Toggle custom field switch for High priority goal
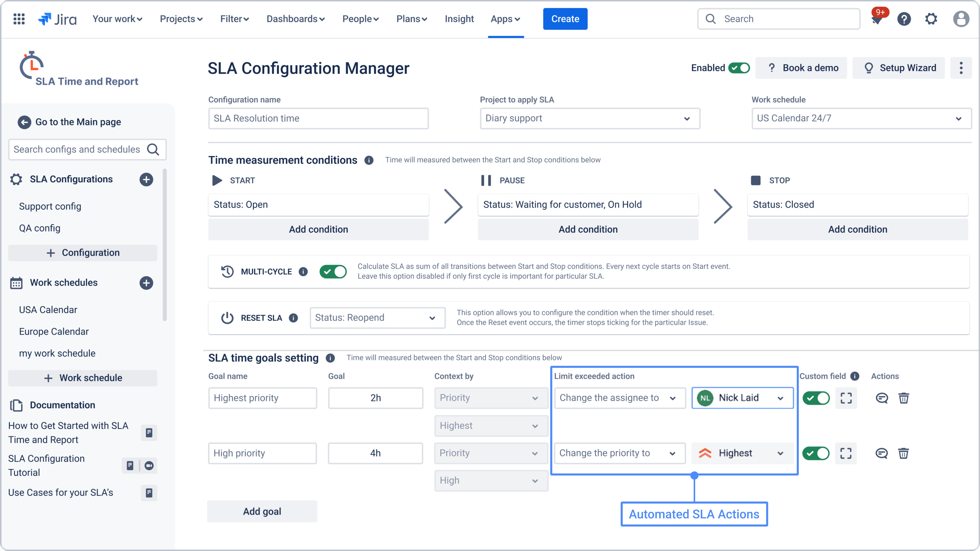This screenshot has width=980, height=551. tap(816, 453)
